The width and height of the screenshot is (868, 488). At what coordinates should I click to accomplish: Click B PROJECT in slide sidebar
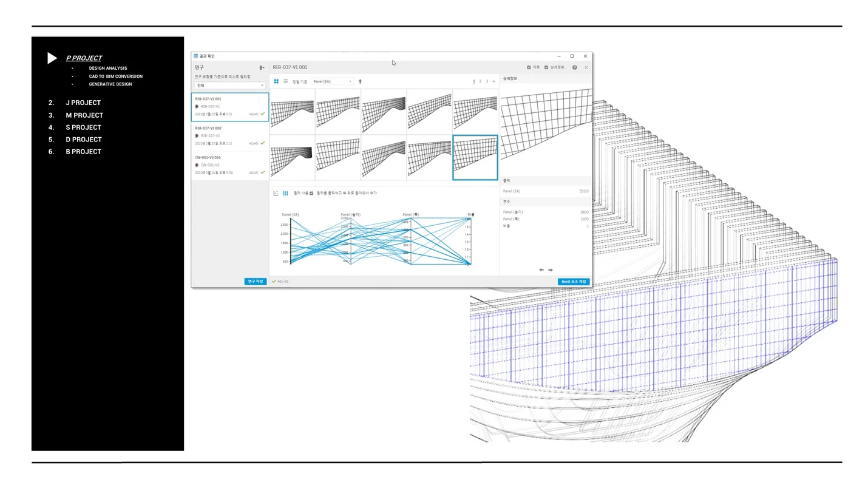click(x=83, y=151)
